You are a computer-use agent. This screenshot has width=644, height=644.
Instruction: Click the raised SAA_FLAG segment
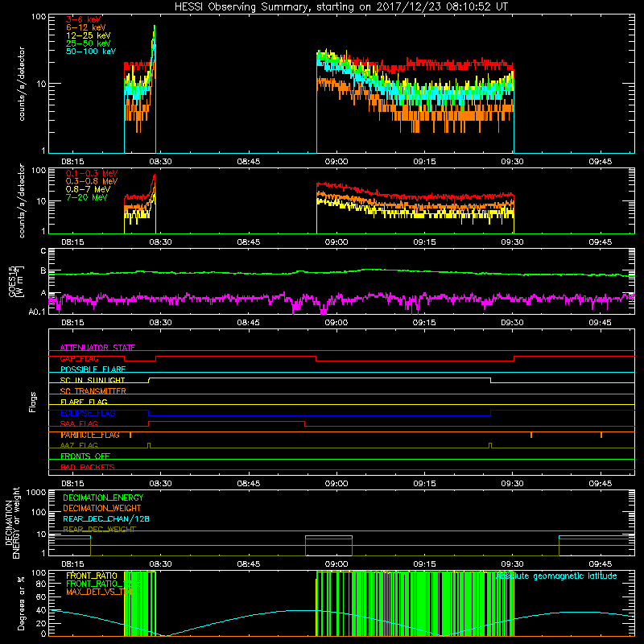(227, 421)
